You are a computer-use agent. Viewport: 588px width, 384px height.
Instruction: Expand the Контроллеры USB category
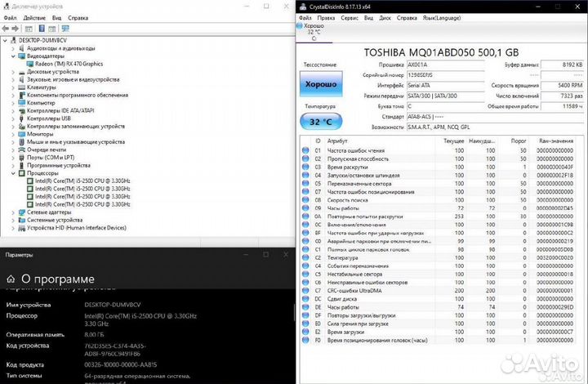(13, 118)
